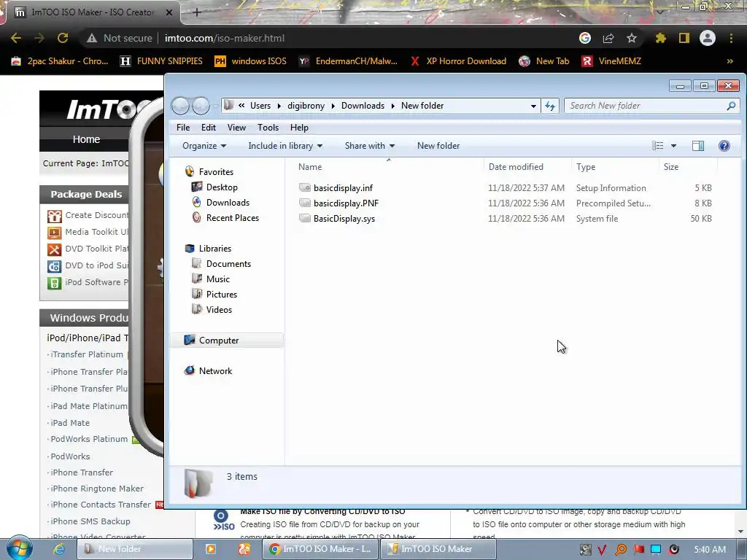This screenshot has width=747, height=560.
Task: Open Windows Media Player taskbar icon
Action: pos(210,549)
